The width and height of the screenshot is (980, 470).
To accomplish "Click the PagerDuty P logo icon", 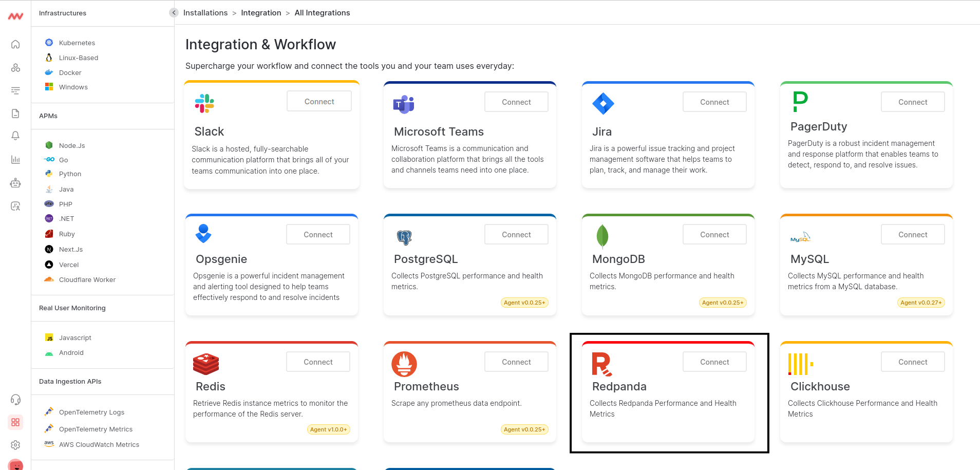I will point(800,102).
